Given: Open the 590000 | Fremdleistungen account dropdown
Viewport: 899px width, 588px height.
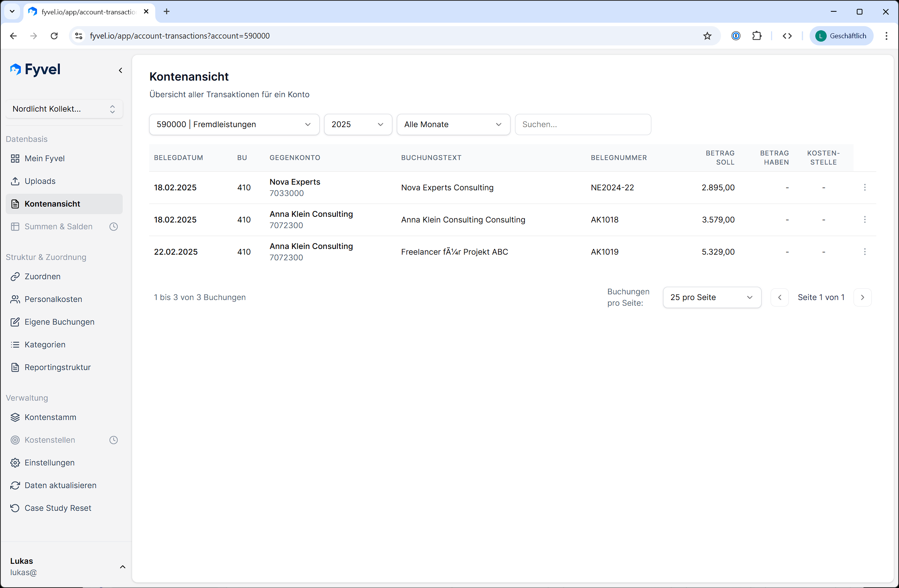Looking at the screenshot, I should click(x=234, y=124).
